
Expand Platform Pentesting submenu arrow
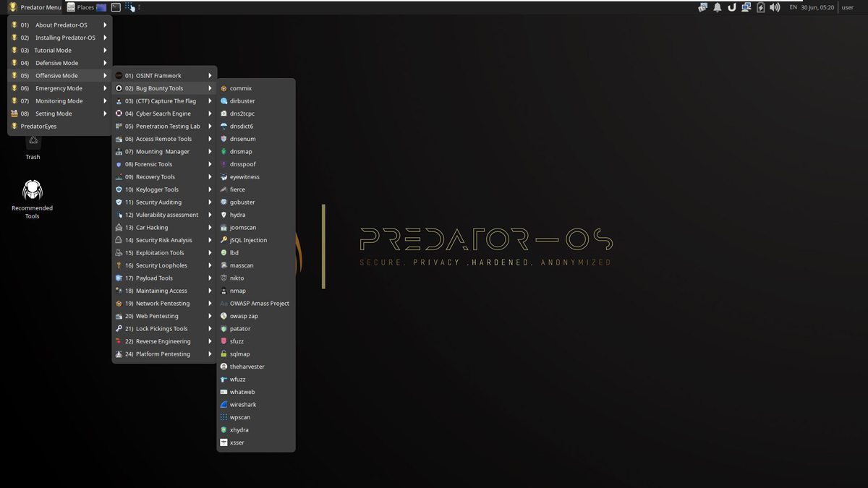pyautogui.click(x=210, y=354)
